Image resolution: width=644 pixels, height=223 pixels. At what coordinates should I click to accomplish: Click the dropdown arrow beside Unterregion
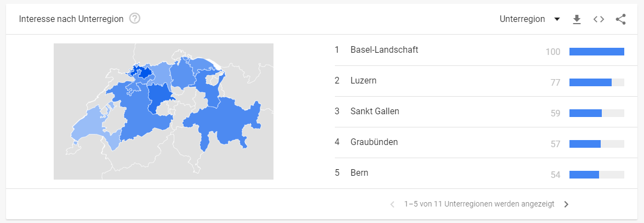(557, 19)
